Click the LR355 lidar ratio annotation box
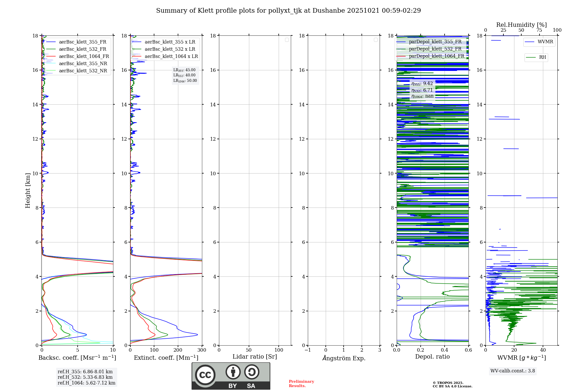This screenshot has width=577, height=392. click(x=185, y=70)
